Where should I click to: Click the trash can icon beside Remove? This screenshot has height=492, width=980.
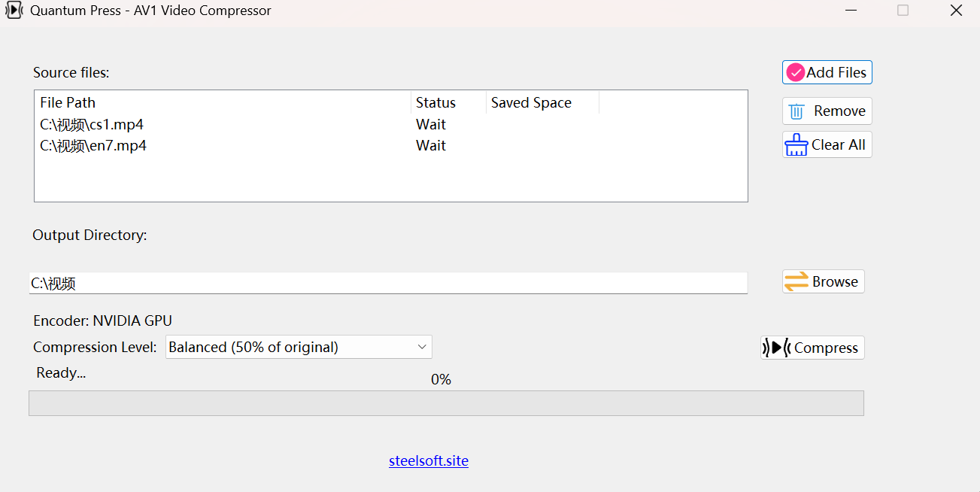click(796, 111)
